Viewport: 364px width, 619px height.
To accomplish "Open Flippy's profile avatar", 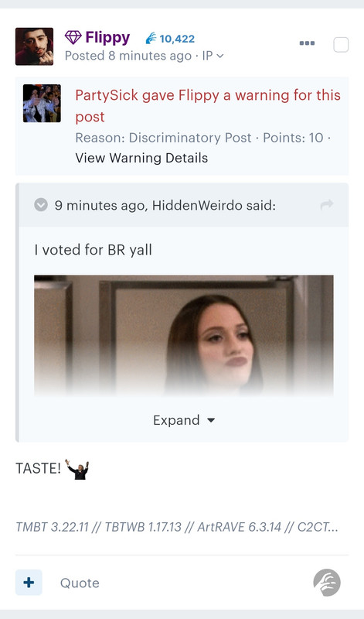I will [34, 46].
